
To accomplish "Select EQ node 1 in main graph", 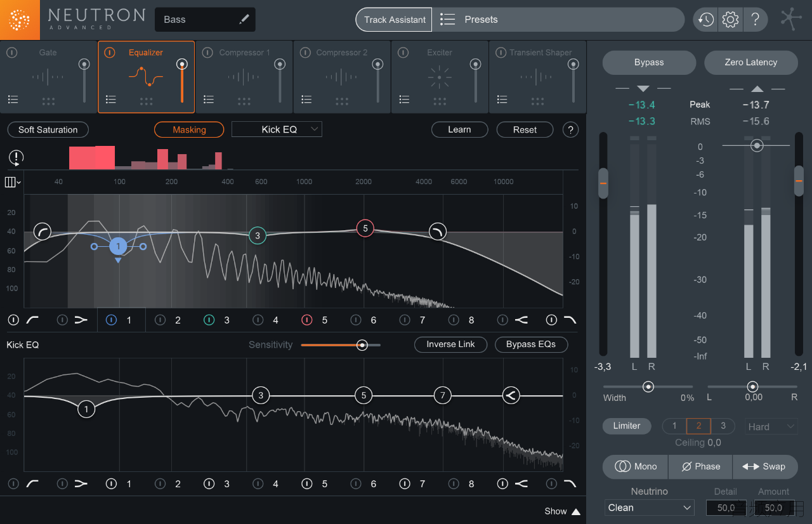I will pyautogui.click(x=118, y=246).
